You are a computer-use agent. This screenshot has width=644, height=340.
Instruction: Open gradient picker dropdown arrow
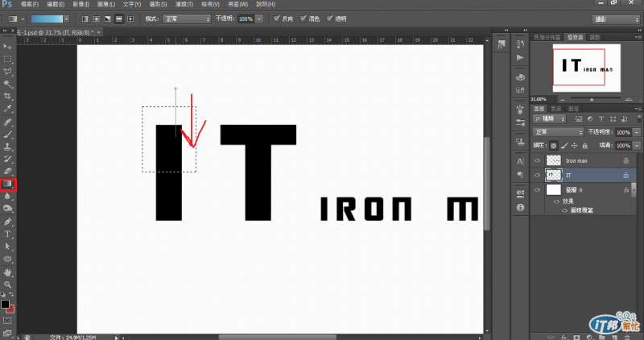66,19
